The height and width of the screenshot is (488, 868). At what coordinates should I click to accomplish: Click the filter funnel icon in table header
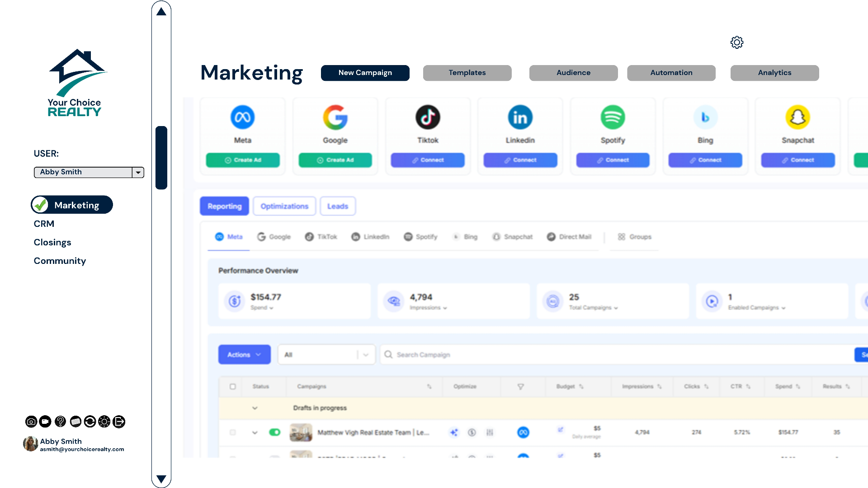pos(521,387)
